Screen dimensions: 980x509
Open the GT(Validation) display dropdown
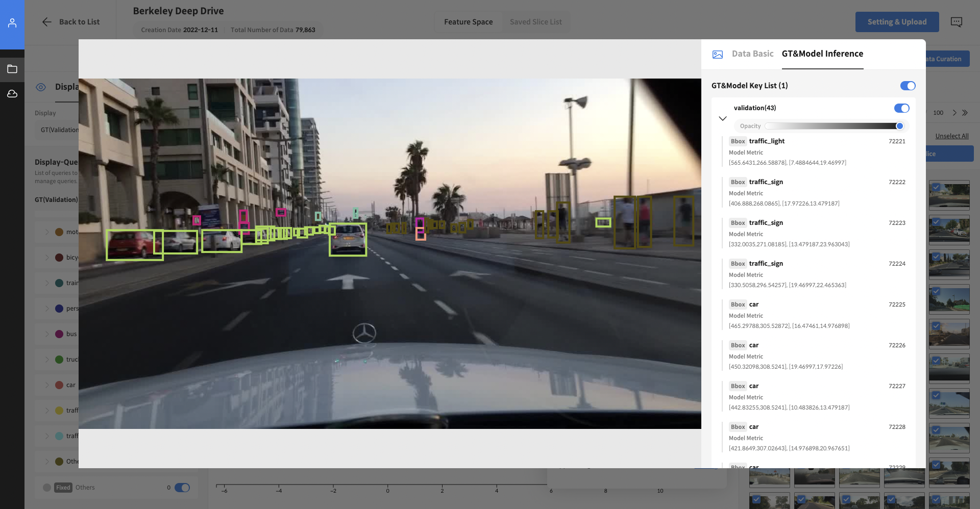[57, 130]
